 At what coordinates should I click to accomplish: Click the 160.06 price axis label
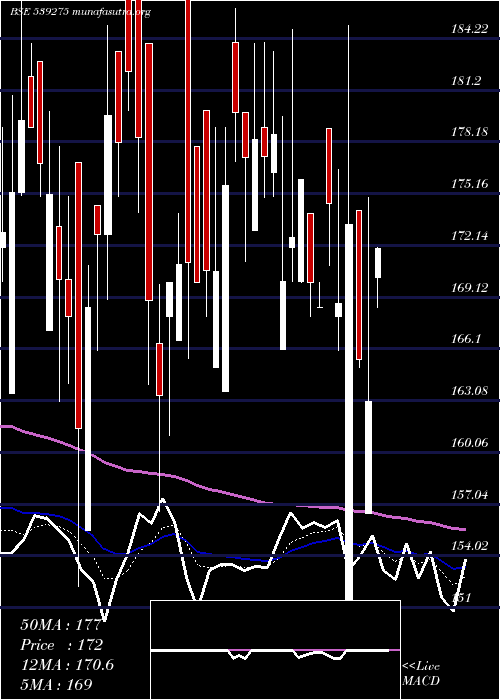[469, 442]
